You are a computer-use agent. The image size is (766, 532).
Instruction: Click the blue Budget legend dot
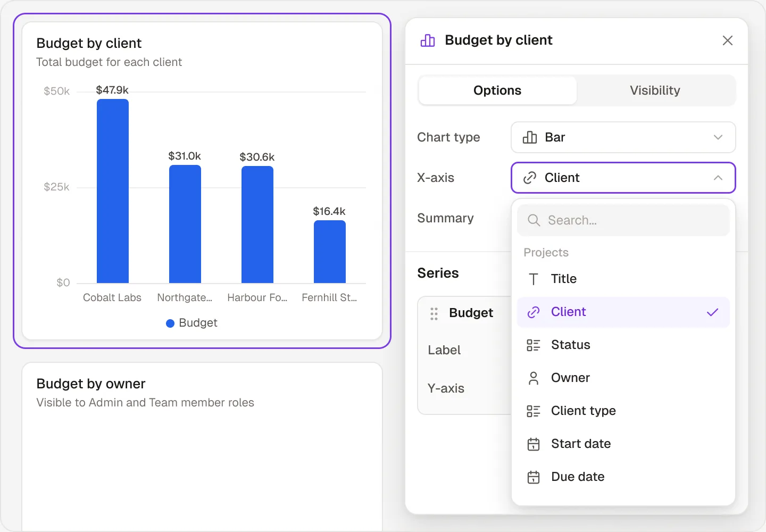pos(170,323)
